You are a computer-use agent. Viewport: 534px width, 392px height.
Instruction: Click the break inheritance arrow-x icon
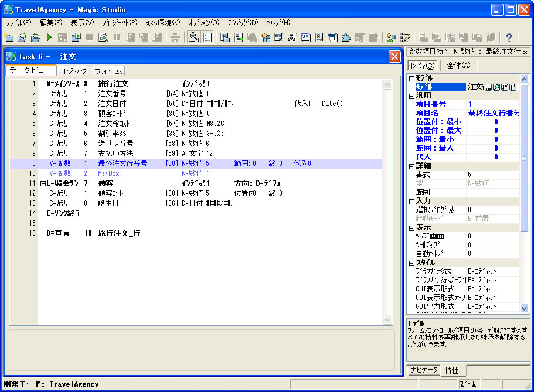(505, 87)
